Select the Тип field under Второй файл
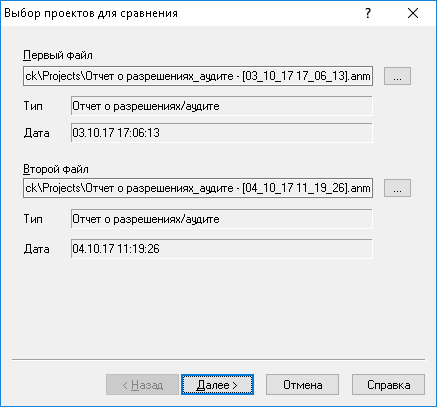Screen dimensions: 437x407 pyautogui.click(x=222, y=219)
